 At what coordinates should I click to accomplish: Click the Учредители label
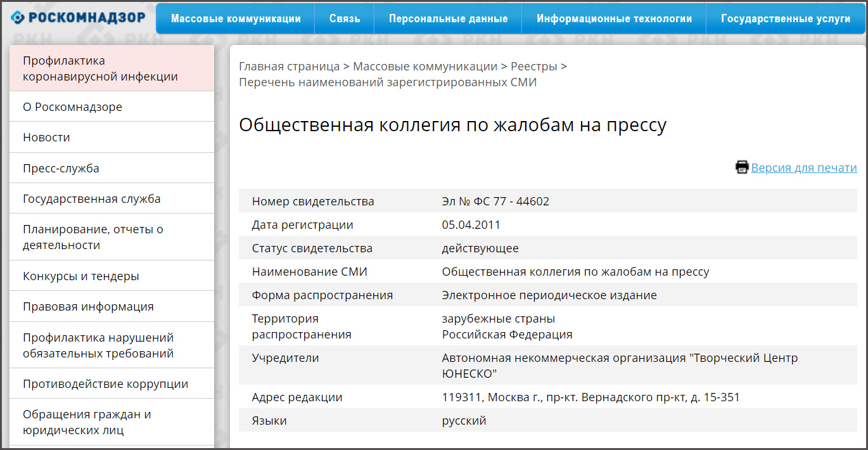[x=286, y=358]
